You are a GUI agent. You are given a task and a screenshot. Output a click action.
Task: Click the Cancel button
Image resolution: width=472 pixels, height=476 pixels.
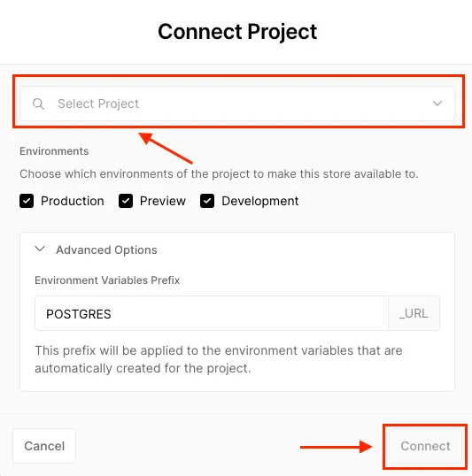44,446
